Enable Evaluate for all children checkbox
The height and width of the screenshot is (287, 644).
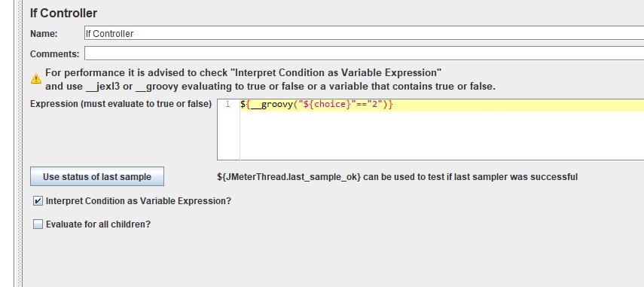(x=38, y=224)
